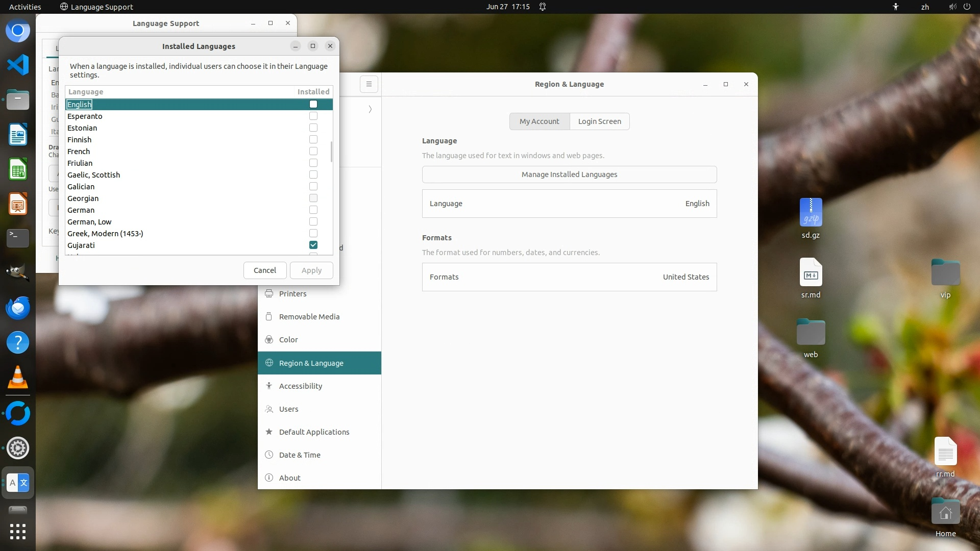The image size is (980, 551).
Task: Open the sd.gz archive on desktop
Action: click(811, 213)
